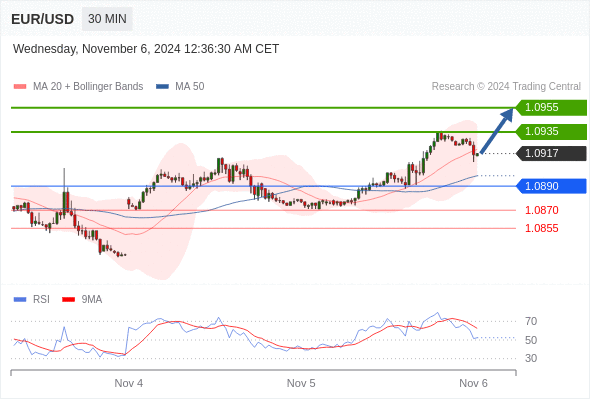Click the Nov 5 date axis label

click(301, 383)
